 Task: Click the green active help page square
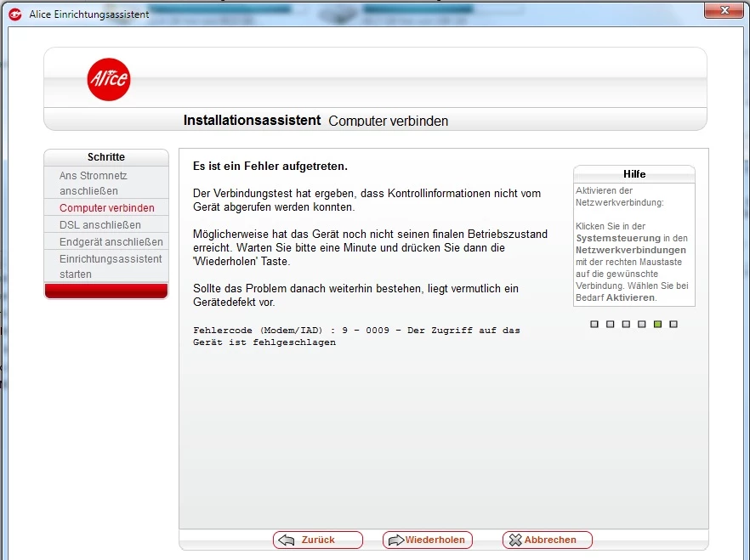coord(657,324)
